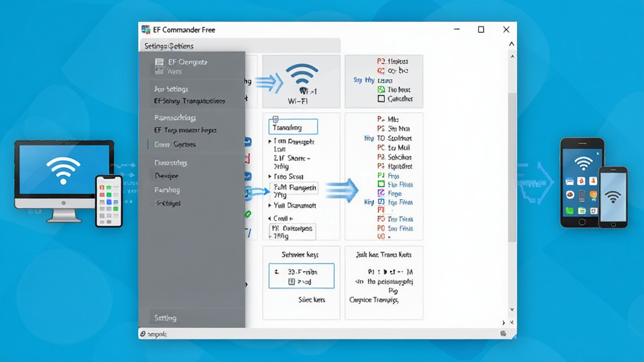Click the 'Setswiee Keys' panel heading
Screen dimensions: 644x362
click(x=300, y=255)
